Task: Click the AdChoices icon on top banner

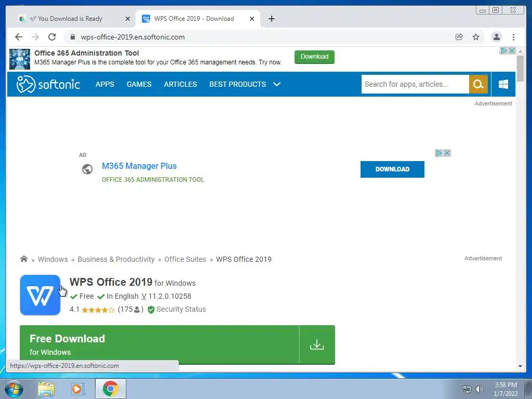Action: 503,50
